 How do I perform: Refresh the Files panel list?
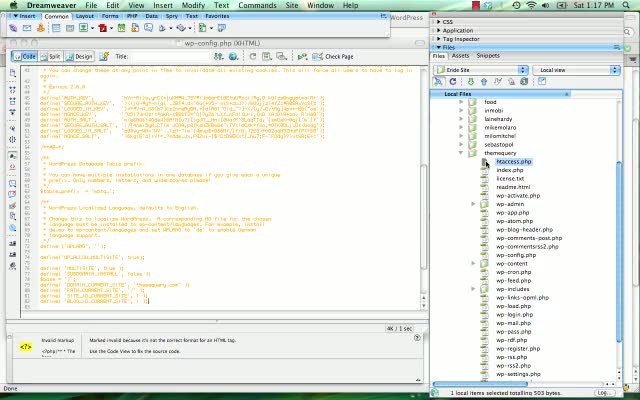453,82
